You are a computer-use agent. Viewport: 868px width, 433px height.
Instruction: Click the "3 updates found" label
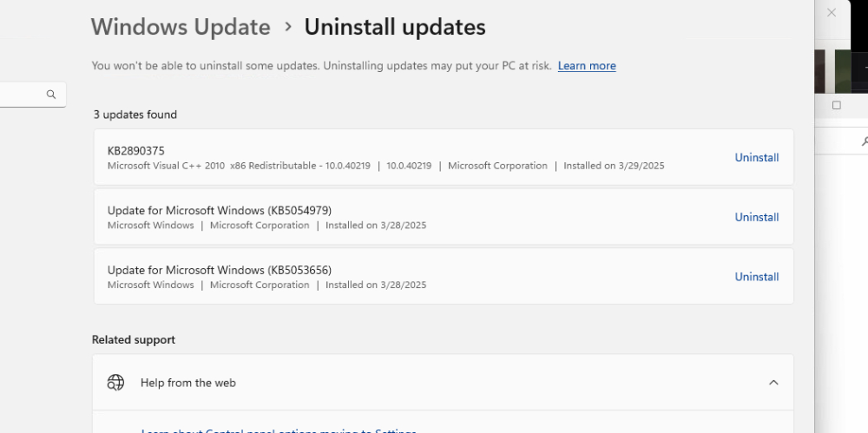135,115
